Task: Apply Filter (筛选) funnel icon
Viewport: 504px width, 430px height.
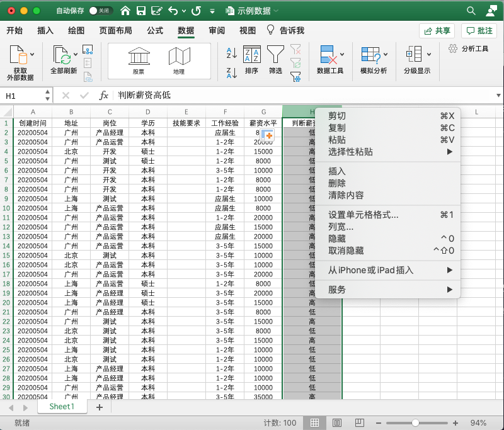Action: (275, 59)
